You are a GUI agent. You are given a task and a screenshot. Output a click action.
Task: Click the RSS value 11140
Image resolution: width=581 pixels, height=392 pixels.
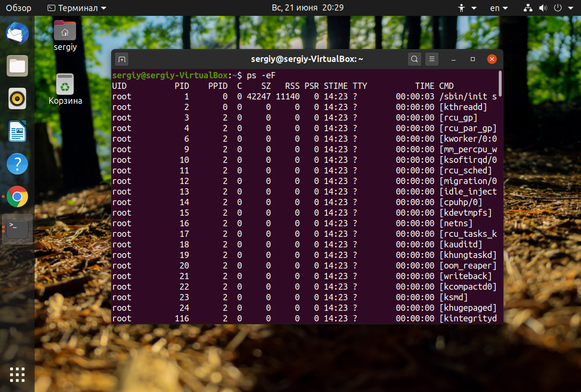[x=288, y=97]
